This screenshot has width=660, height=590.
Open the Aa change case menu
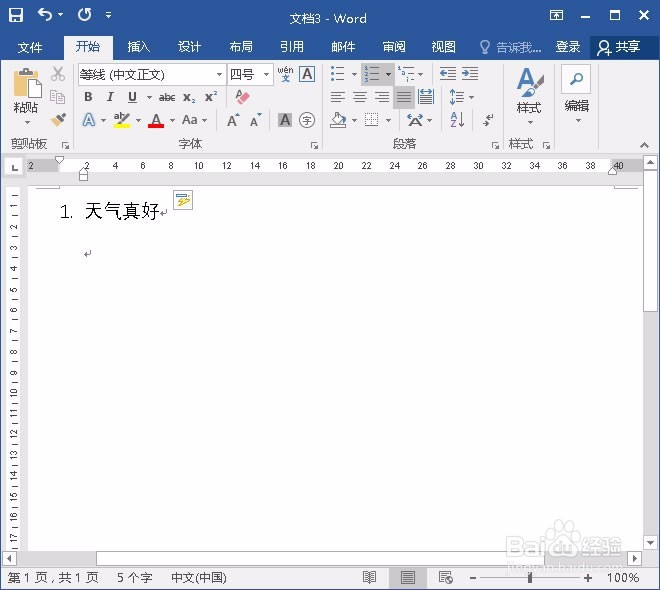tap(194, 120)
